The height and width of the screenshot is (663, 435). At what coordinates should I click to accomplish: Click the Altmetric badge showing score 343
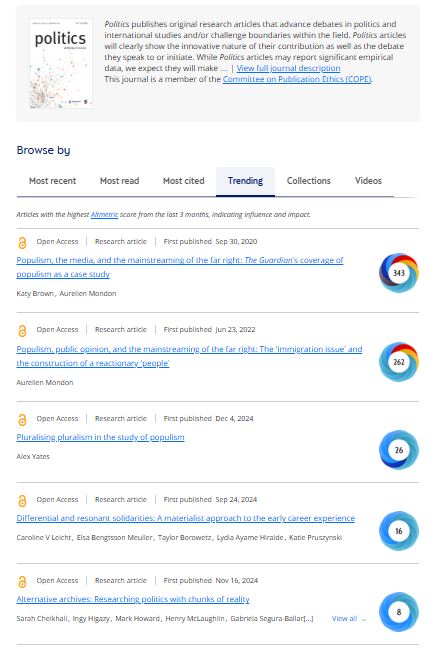(x=399, y=273)
